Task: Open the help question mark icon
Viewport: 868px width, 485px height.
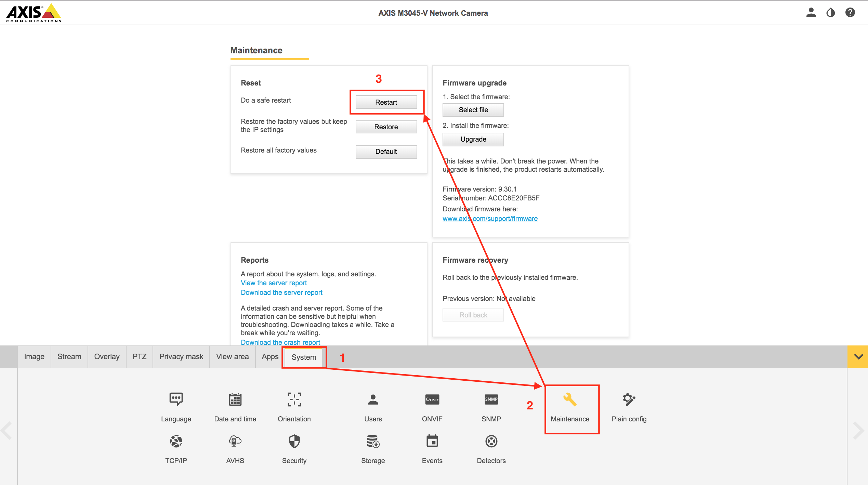Action: pyautogui.click(x=850, y=13)
